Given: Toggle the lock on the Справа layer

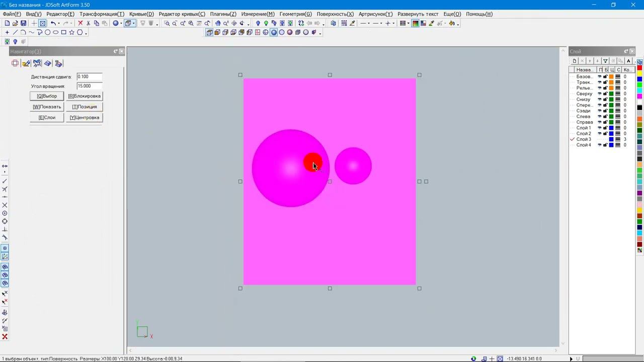Looking at the screenshot, I should tap(605, 122).
